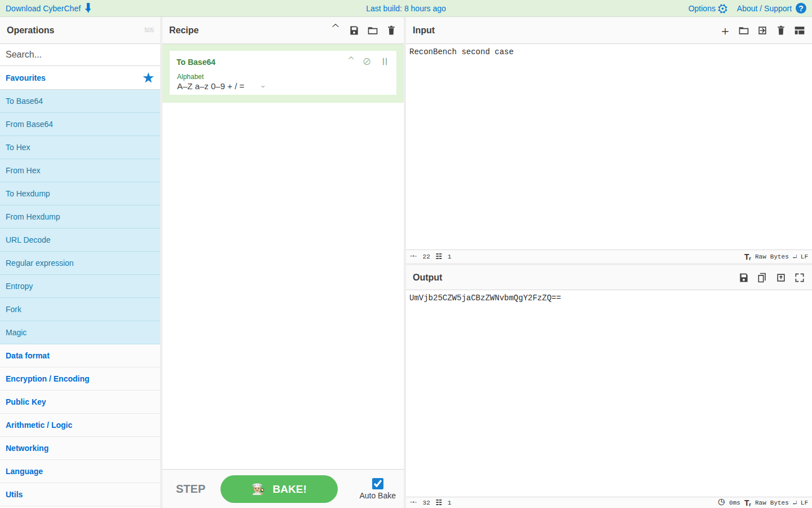Open file as input icon
This screenshot has height=508, width=812.
(762, 30)
